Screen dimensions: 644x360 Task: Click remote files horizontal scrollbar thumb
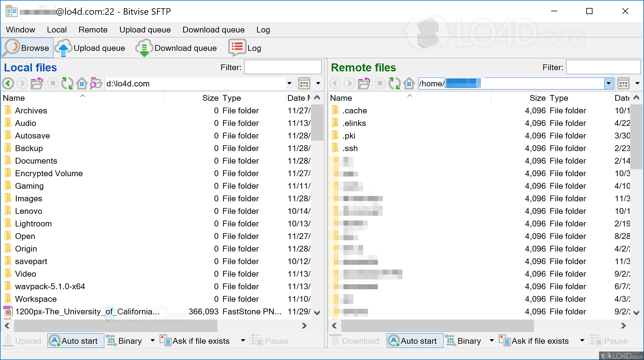pos(438,325)
